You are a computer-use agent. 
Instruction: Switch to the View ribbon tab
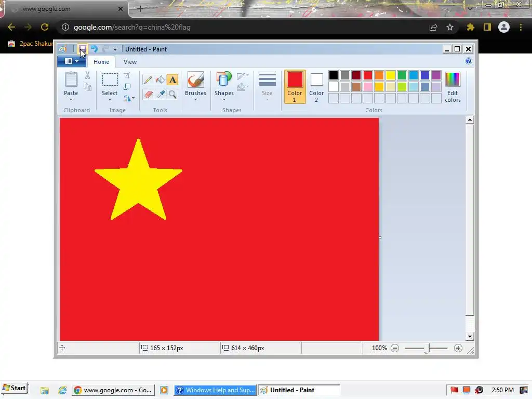(130, 62)
